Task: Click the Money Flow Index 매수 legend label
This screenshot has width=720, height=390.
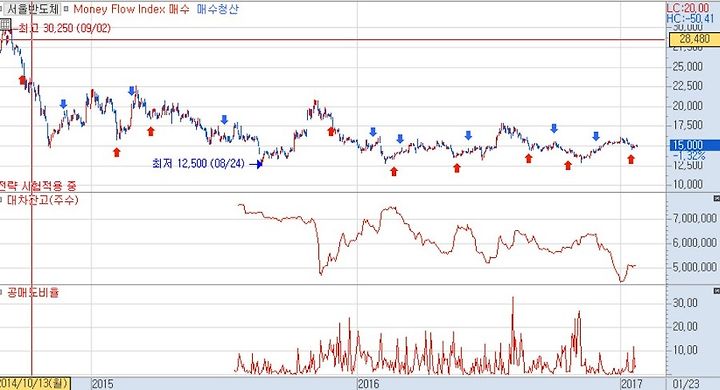Action: [x=131, y=9]
